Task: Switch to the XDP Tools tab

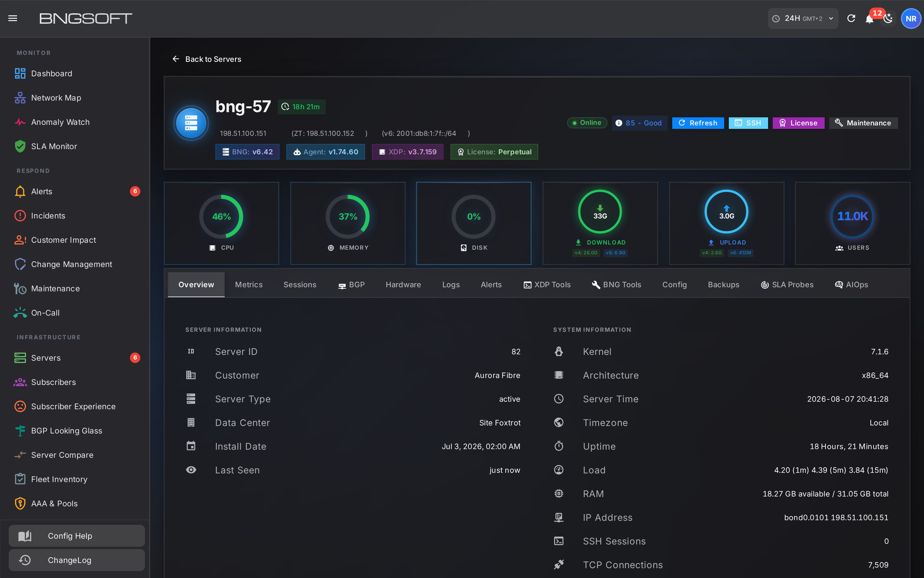Action: pos(547,285)
